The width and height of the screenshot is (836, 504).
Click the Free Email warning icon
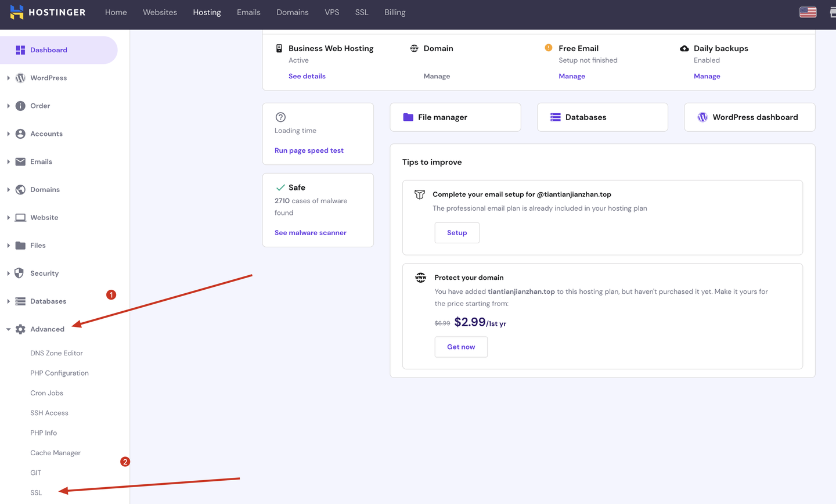[x=549, y=48]
